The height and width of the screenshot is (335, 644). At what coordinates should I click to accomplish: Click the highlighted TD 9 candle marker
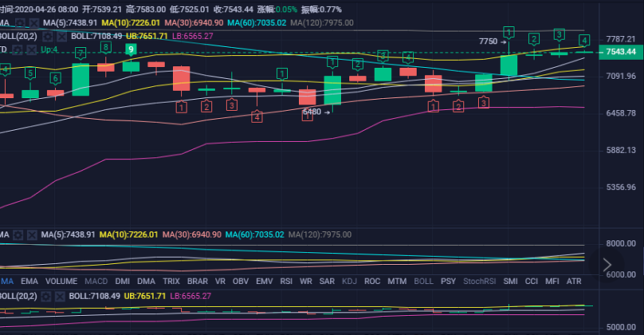point(130,49)
